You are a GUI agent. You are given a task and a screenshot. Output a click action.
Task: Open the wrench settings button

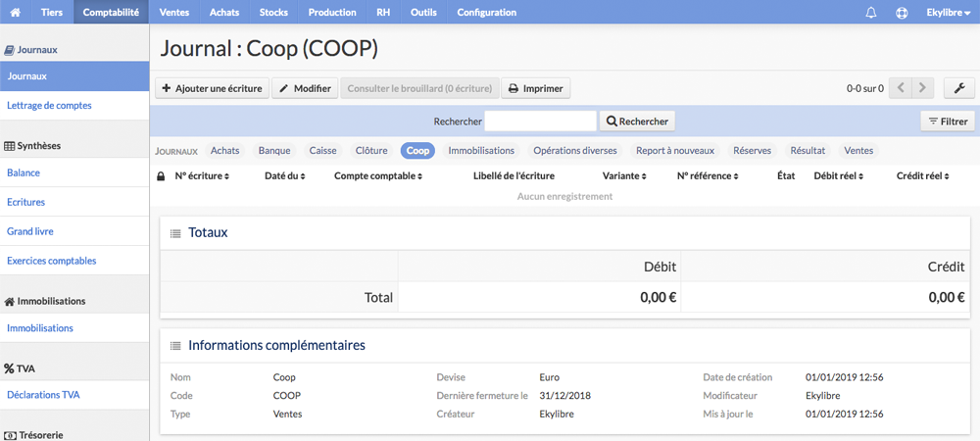(959, 88)
